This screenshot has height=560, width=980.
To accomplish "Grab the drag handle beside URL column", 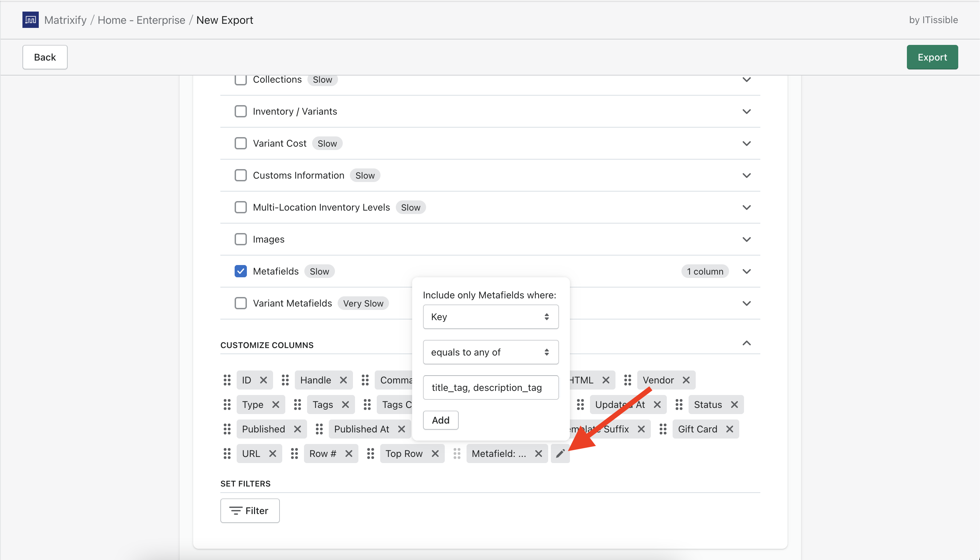I will coord(227,454).
